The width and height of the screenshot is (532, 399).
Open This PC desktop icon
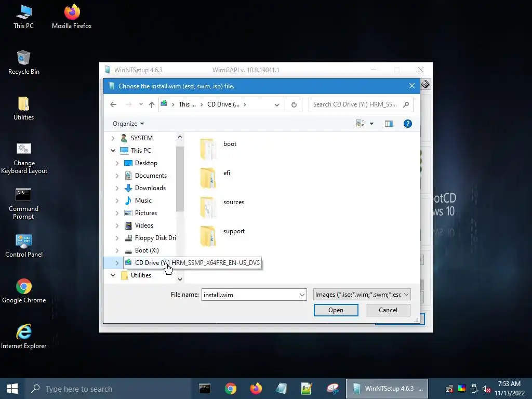(x=23, y=17)
